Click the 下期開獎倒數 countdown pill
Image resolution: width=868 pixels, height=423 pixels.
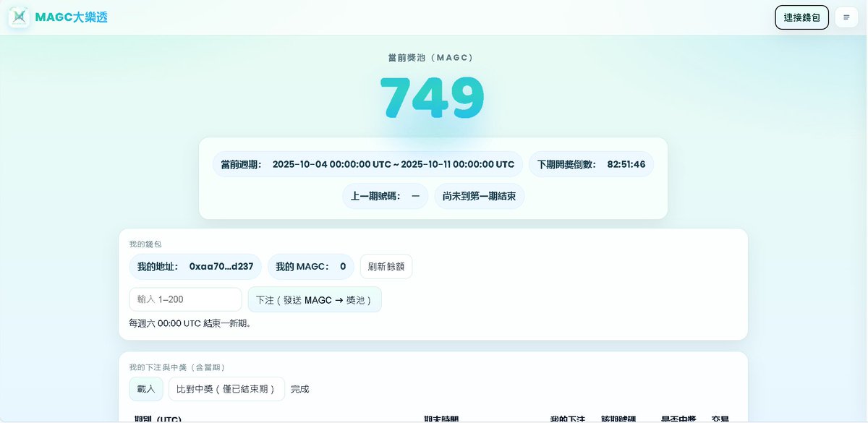click(591, 164)
